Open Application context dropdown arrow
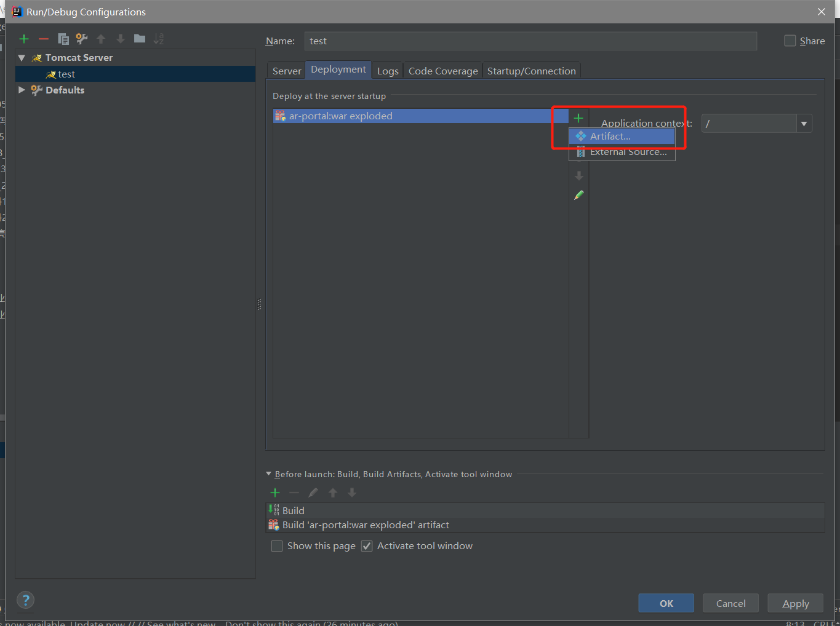The height and width of the screenshot is (626, 840). click(804, 124)
